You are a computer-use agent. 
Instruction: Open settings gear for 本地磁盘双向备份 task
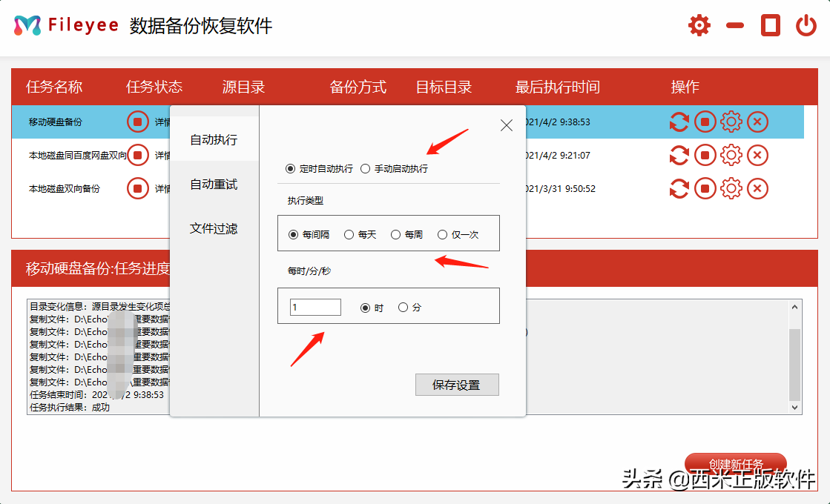(x=731, y=189)
